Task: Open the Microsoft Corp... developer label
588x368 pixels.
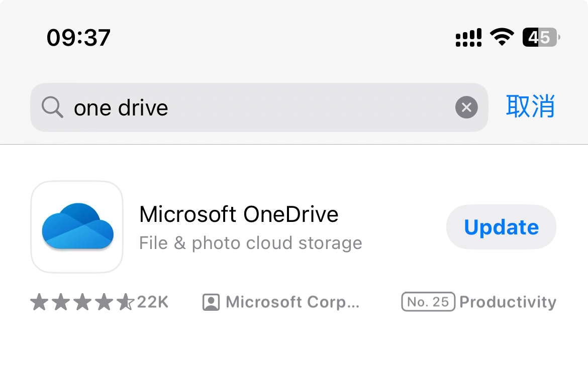Action: [x=292, y=302]
